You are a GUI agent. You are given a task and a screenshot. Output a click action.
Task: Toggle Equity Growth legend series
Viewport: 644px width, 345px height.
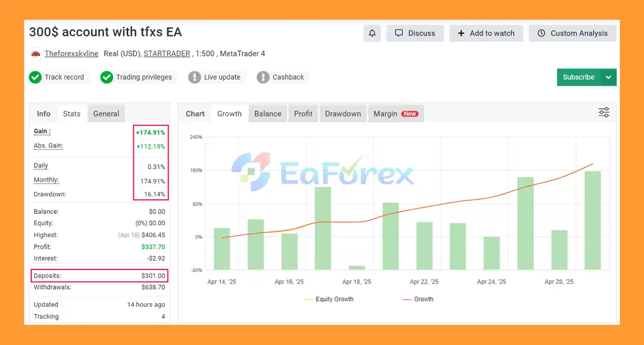329,299
